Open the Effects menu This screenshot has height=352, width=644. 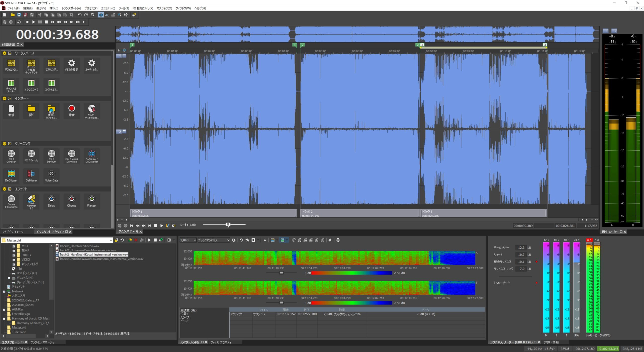click(108, 8)
